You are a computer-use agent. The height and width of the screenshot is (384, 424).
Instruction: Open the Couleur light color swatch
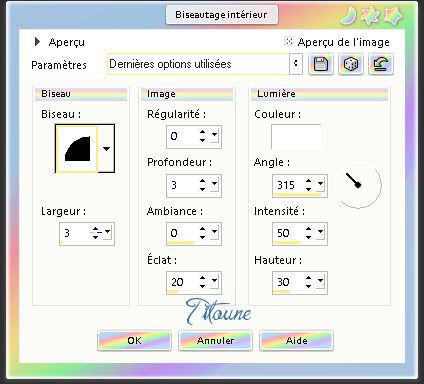click(297, 137)
